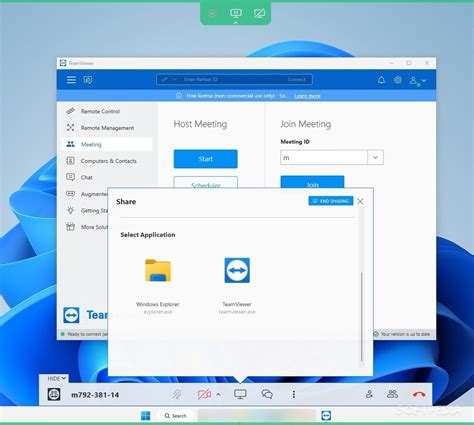Click the TeamViewer logo in bottom-left
This screenshot has height=425, width=474.
point(71,315)
